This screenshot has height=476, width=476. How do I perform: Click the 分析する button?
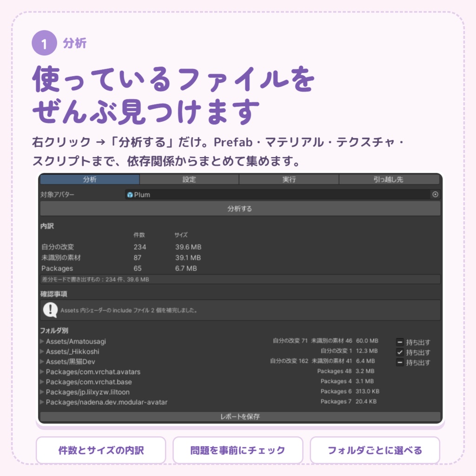[240, 209]
